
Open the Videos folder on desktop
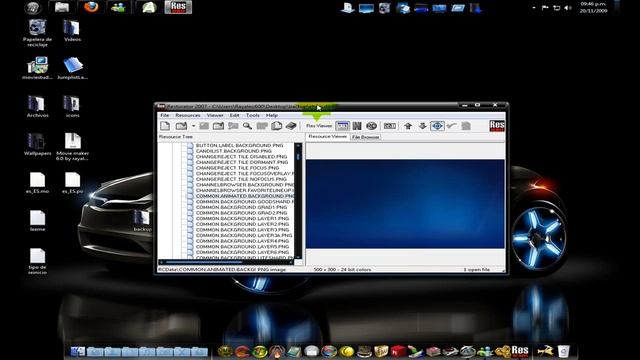point(72,31)
